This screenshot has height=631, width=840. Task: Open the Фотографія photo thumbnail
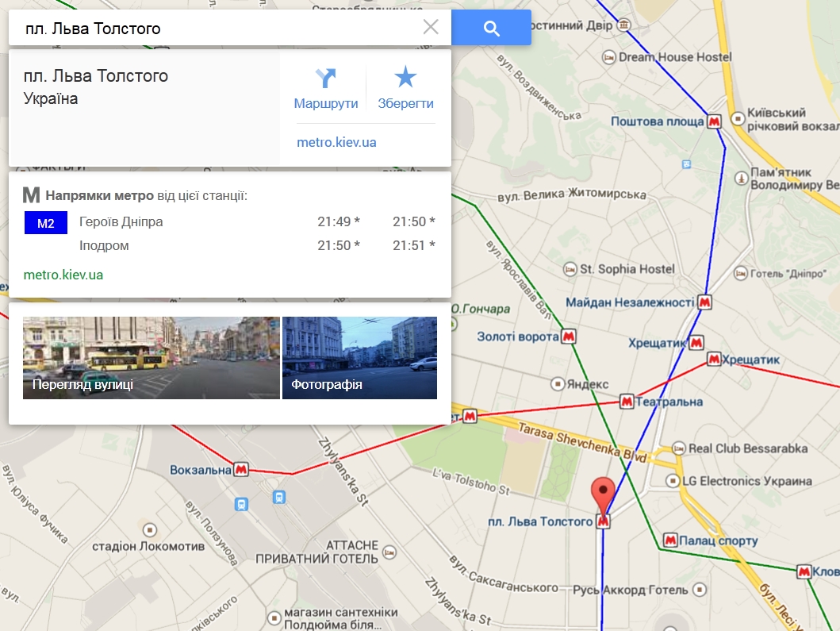(x=359, y=358)
